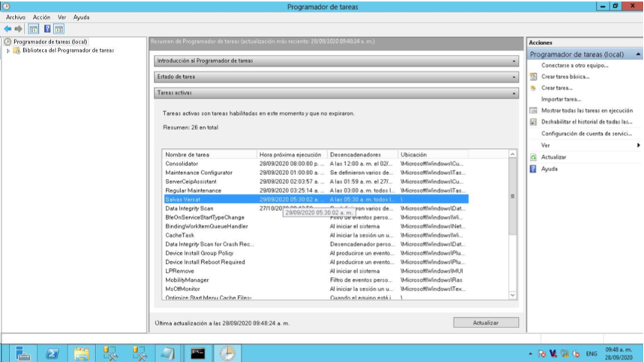Click the Actualizar button at the bottom
Screen dimensions: 644x362
pos(486,322)
